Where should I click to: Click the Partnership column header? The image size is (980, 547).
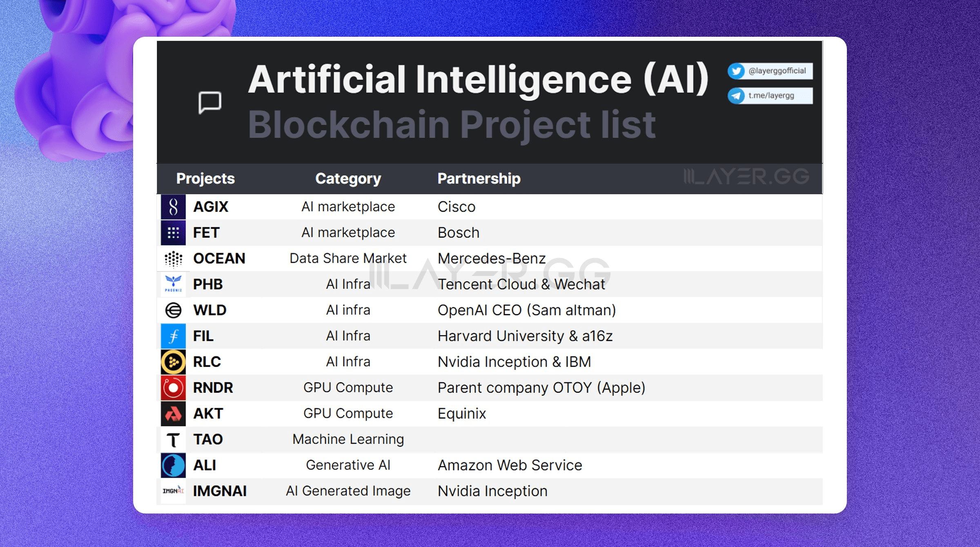479,179
